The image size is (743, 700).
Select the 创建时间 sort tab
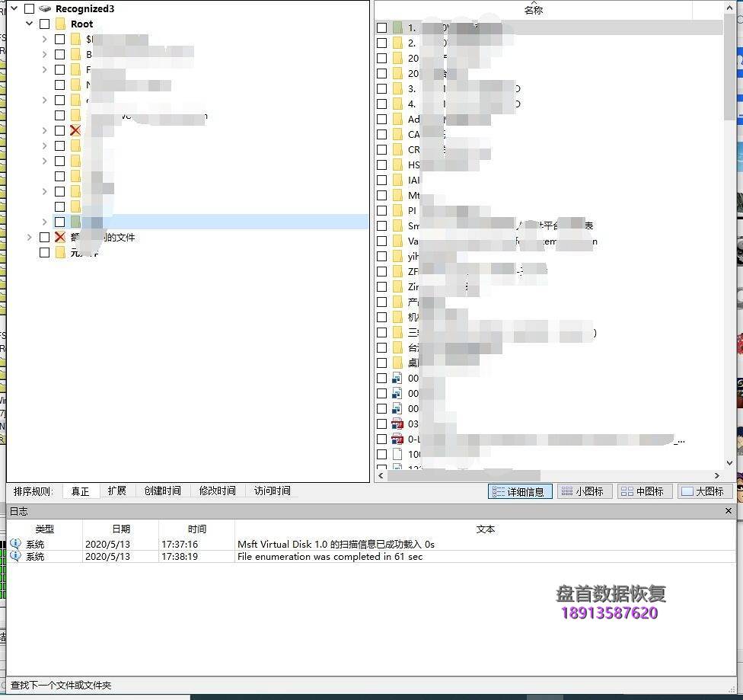point(162,491)
